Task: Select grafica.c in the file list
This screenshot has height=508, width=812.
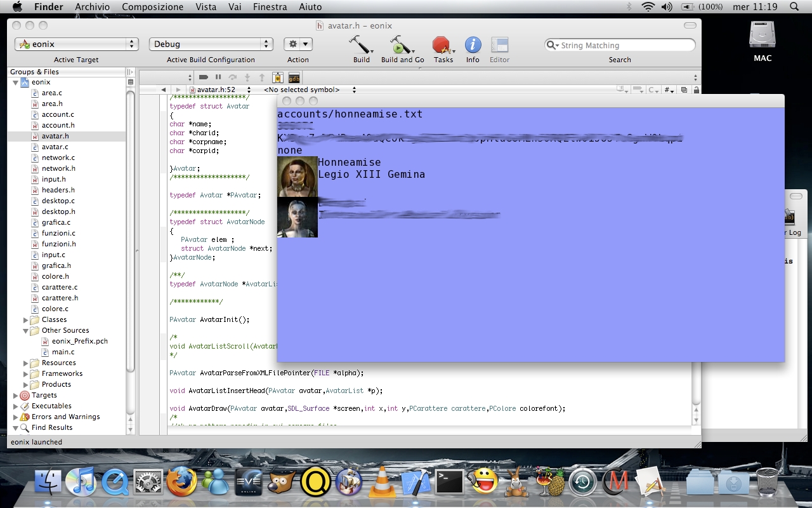Action: [x=56, y=222]
